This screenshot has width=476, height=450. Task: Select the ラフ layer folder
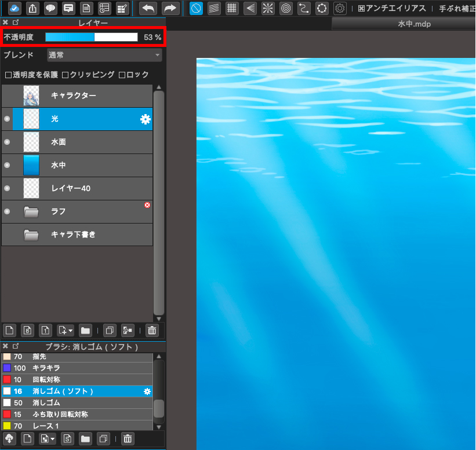(58, 212)
